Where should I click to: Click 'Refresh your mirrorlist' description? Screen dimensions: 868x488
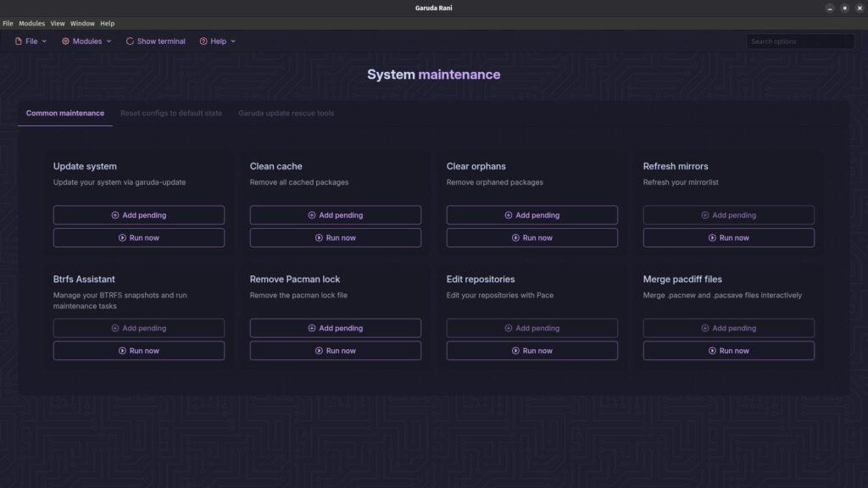[681, 183]
